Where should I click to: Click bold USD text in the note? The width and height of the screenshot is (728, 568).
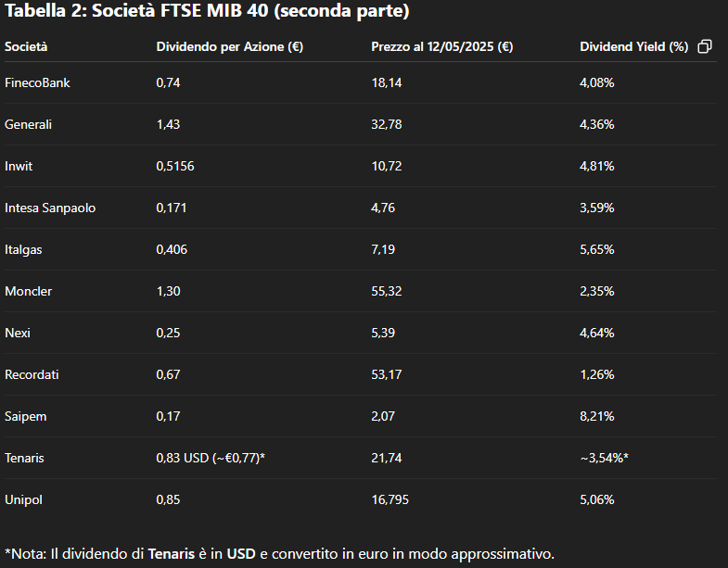241,553
